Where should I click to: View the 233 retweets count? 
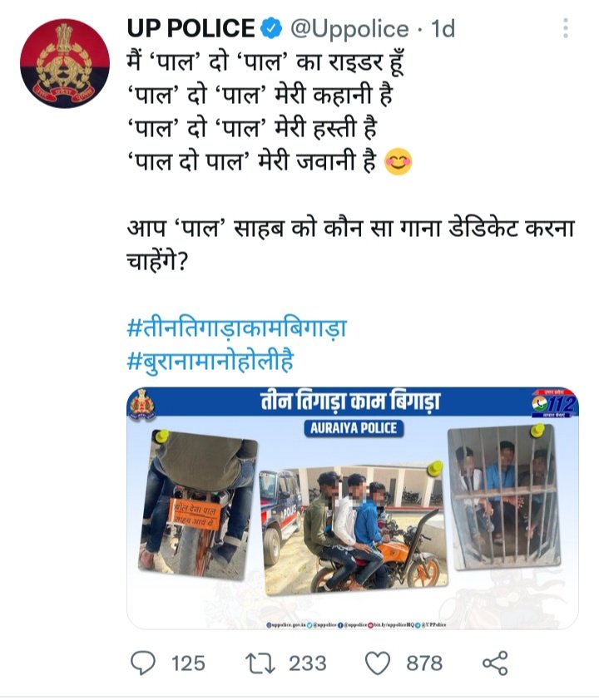(x=307, y=663)
